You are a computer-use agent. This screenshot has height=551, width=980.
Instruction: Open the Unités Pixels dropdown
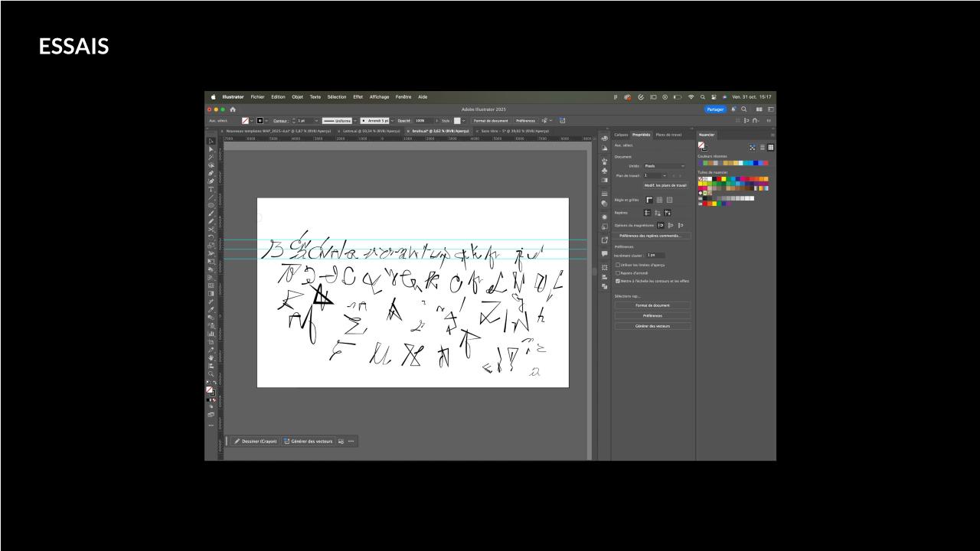[x=664, y=166]
